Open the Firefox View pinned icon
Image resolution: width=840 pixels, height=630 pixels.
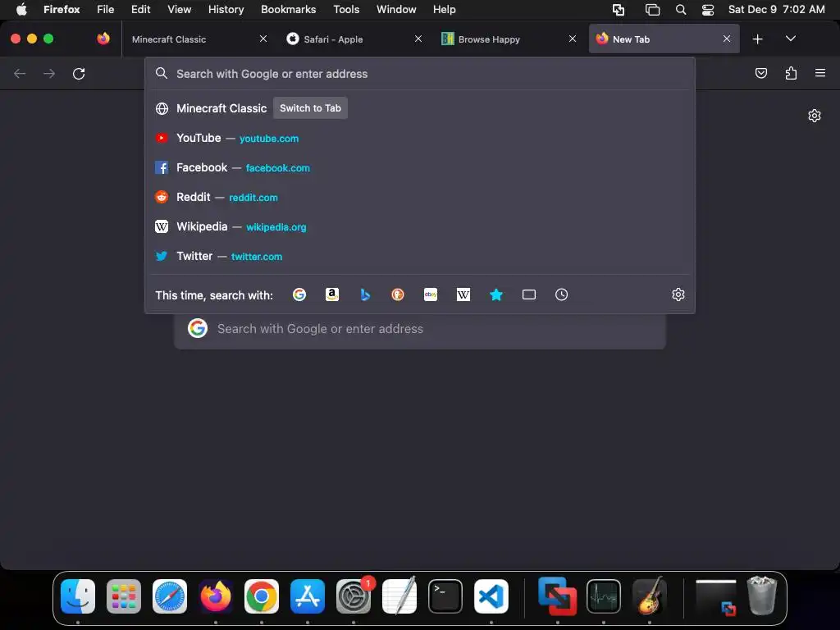(103, 39)
